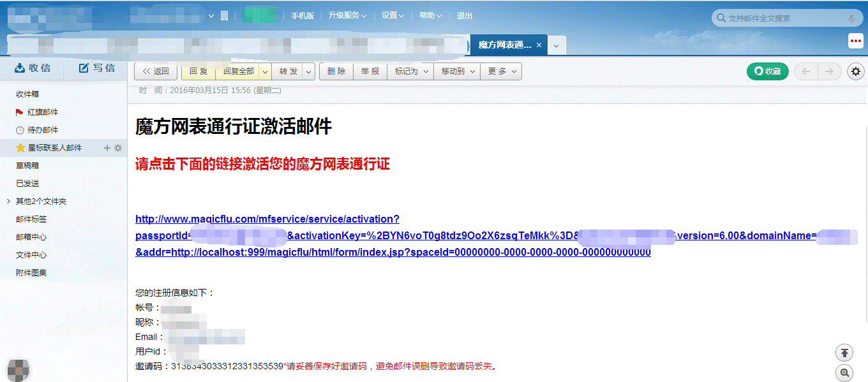This screenshot has height=382, width=868.
Task: Expand the forward dropdown arrow
Action: [x=308, y=71]
